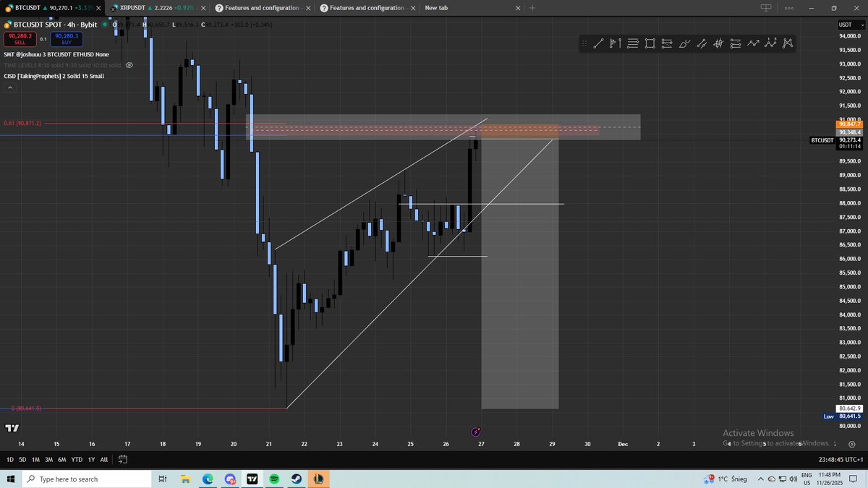Open timezone menu 23:48:45 UTC+1
The image size is (868, 488).
tap(840, 460)
